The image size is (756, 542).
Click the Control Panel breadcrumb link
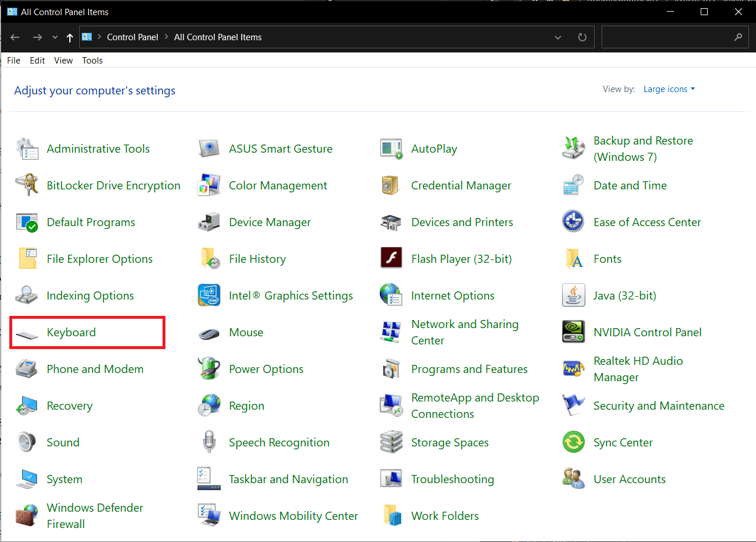tap(132, 37)
